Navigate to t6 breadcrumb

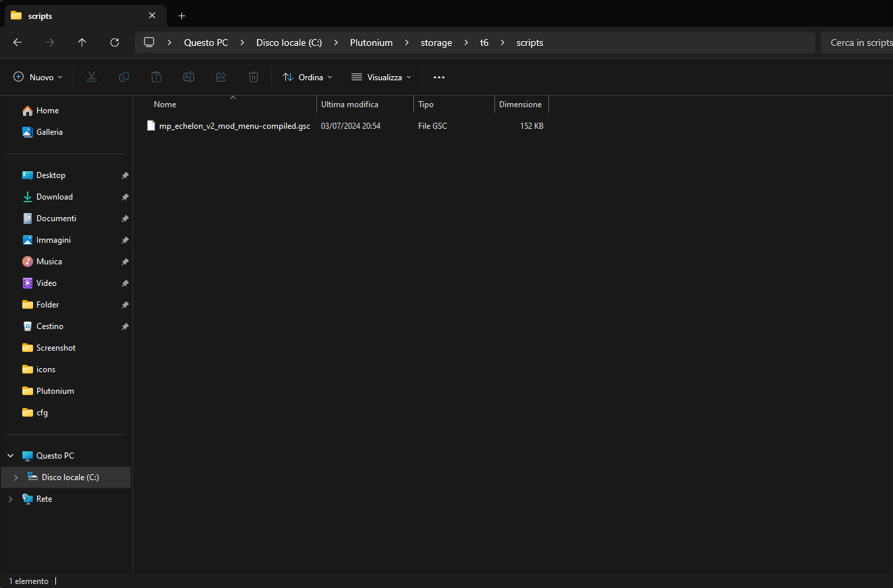coord(484,42)
